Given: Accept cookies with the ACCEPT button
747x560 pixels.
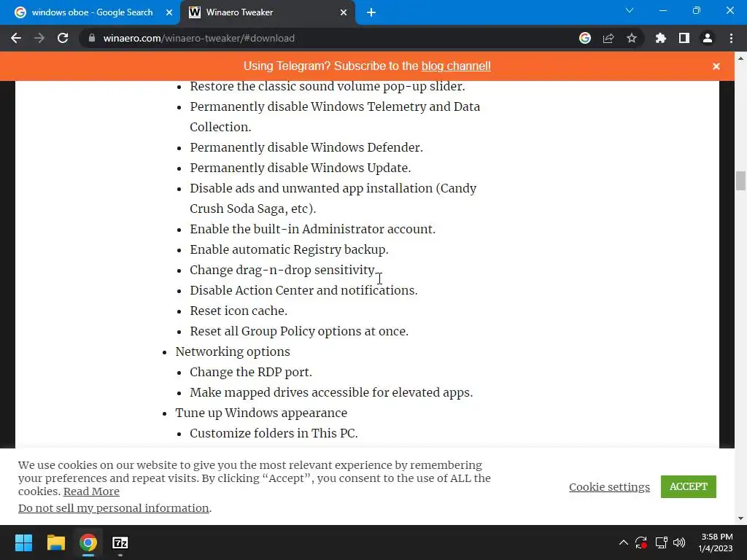Looking at the screenshot, I should pyautogui.click(x=689, y=486).
